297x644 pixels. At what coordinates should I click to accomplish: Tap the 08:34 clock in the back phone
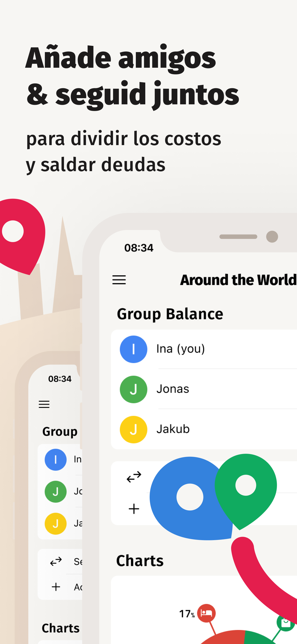click(60, 379)
